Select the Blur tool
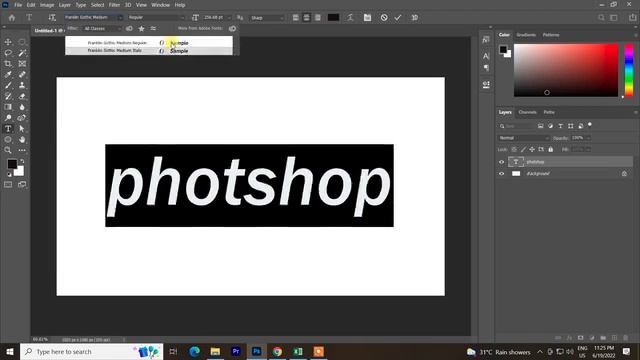The height and width of the screenshot is (360, 640). (22, 107)
